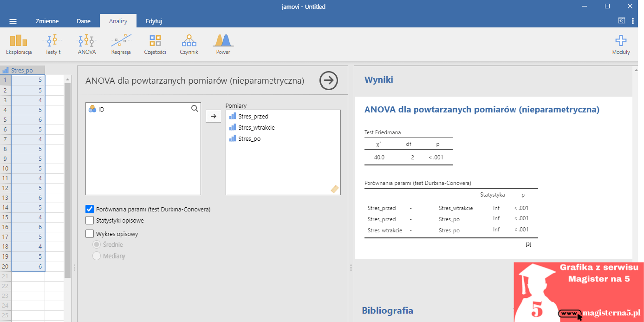Open the Eksploracja analysis menu
This screenshot has width=644, height=322.
click(19, 45)
